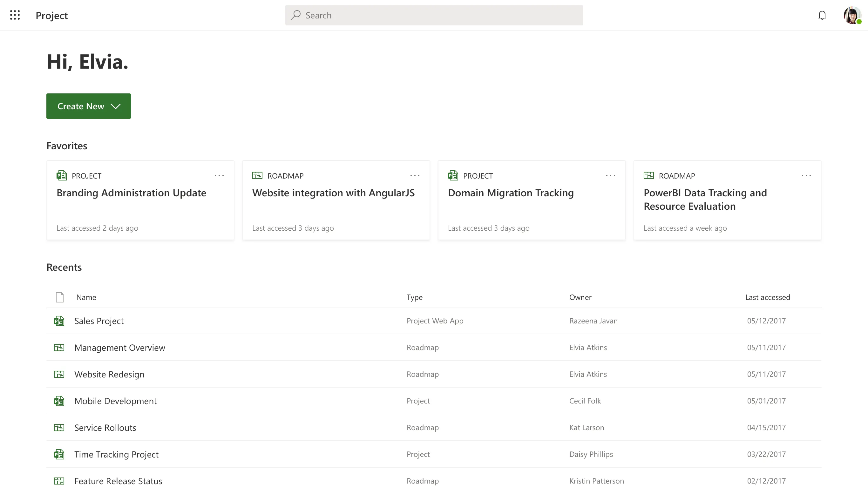868x488 pixels.
Task: Click the roadmap icon beside Service Rollouts
Action: (59, 427)
